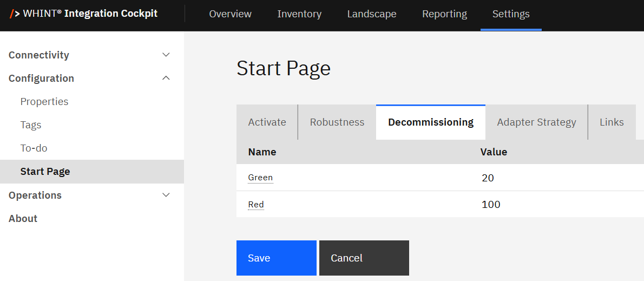
Task: Open Properties under Configuration
Action: click(x=44, y=102)
